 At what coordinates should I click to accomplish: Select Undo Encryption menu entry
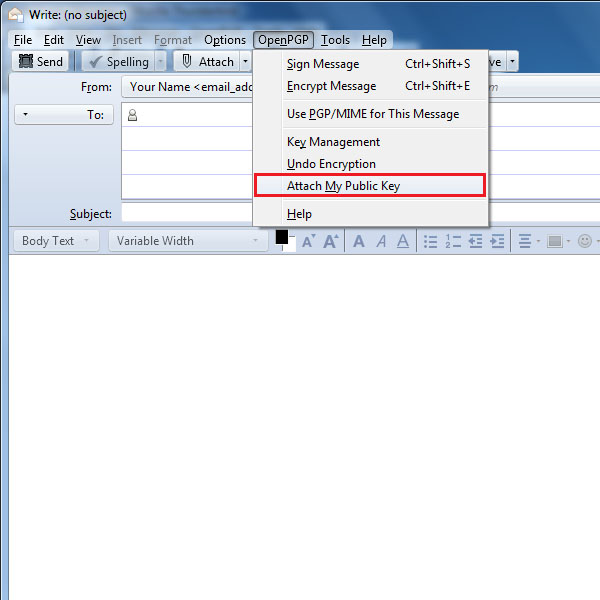coord(370,164)
